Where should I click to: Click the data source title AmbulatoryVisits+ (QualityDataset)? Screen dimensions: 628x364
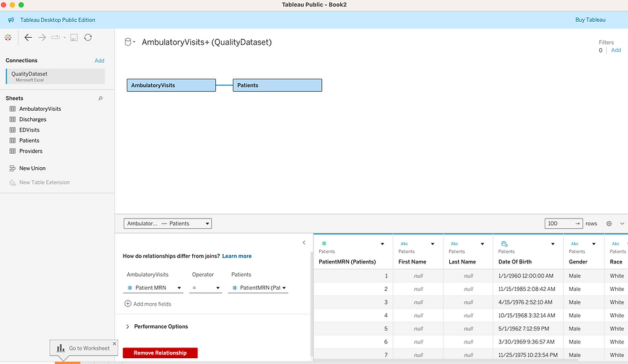pos(206,42)
